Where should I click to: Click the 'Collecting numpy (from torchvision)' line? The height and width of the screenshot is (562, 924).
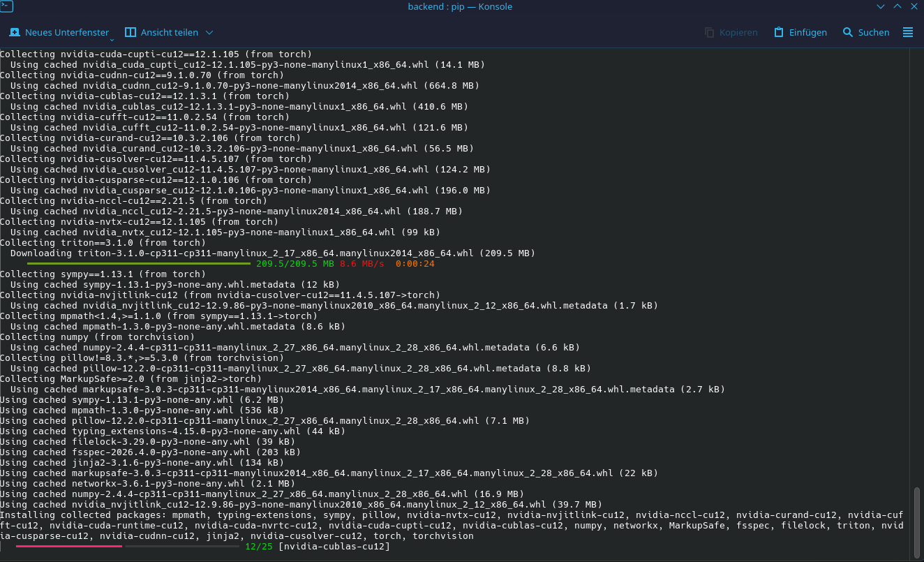(97, 337)
